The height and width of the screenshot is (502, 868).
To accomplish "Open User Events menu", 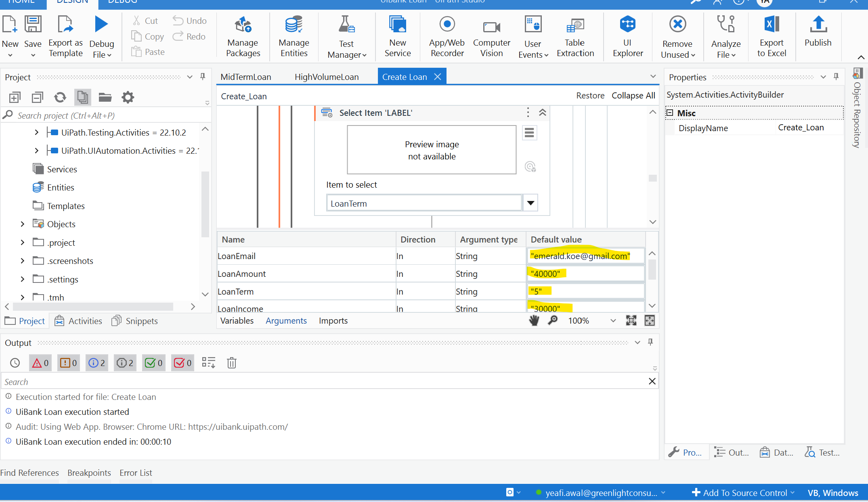I will [533, 36].
